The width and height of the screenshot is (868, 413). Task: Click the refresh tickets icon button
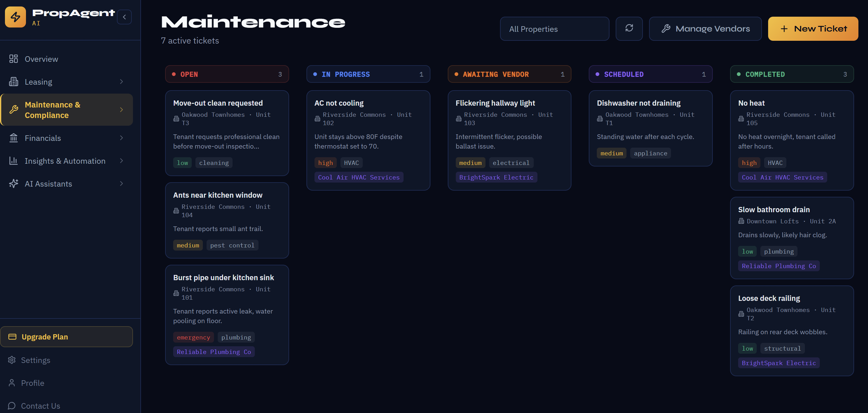[629, 29]
